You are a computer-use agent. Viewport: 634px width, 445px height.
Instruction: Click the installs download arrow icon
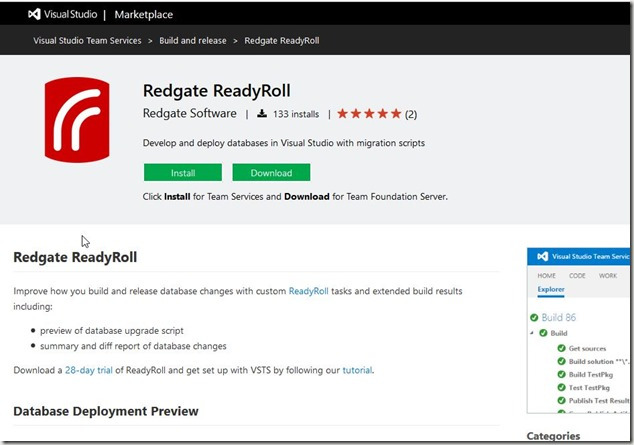click(x=261, y=114)
